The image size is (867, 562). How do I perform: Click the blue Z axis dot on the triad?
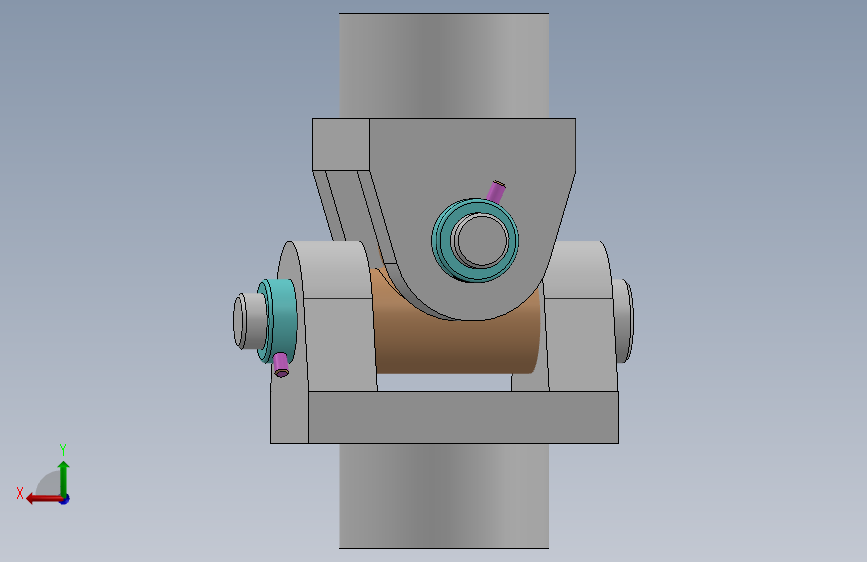(x=65, y=500)
